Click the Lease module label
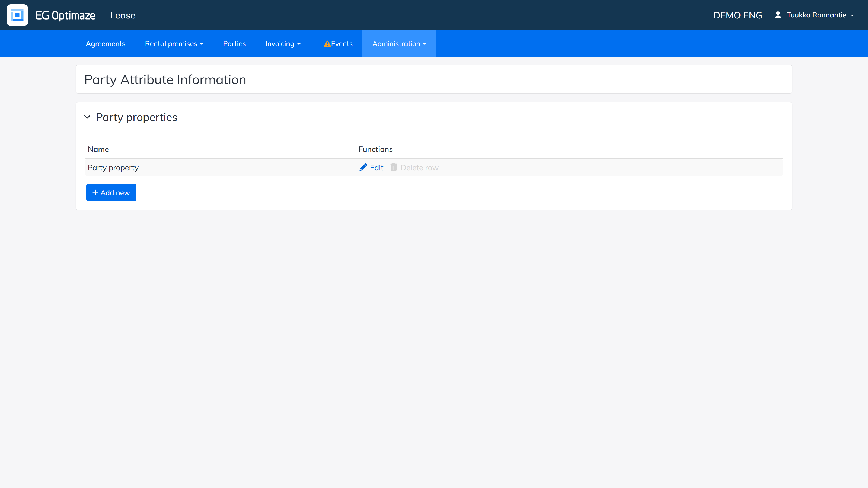This screenshot has width=868, height=488. coord(123,15)
